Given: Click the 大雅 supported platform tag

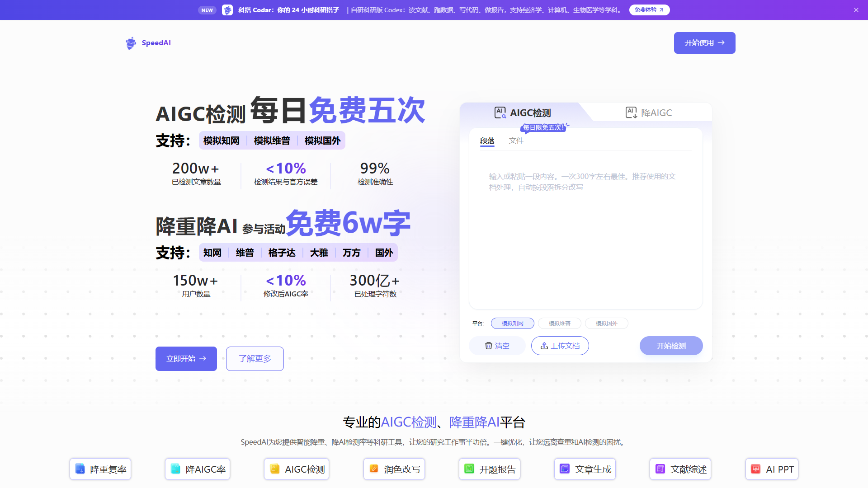Looking at the screenshot, I should [319, 253].
